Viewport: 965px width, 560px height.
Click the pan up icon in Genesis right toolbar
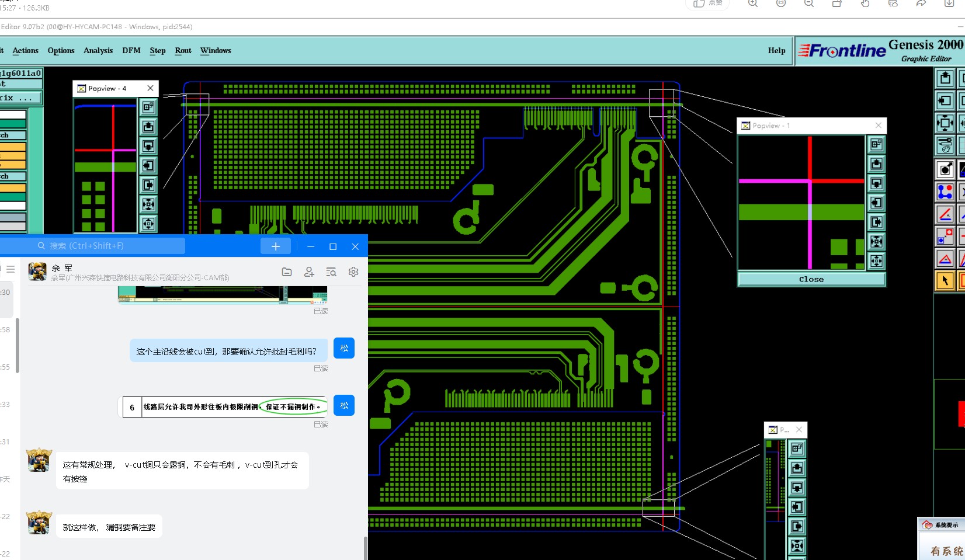[945, 78]
